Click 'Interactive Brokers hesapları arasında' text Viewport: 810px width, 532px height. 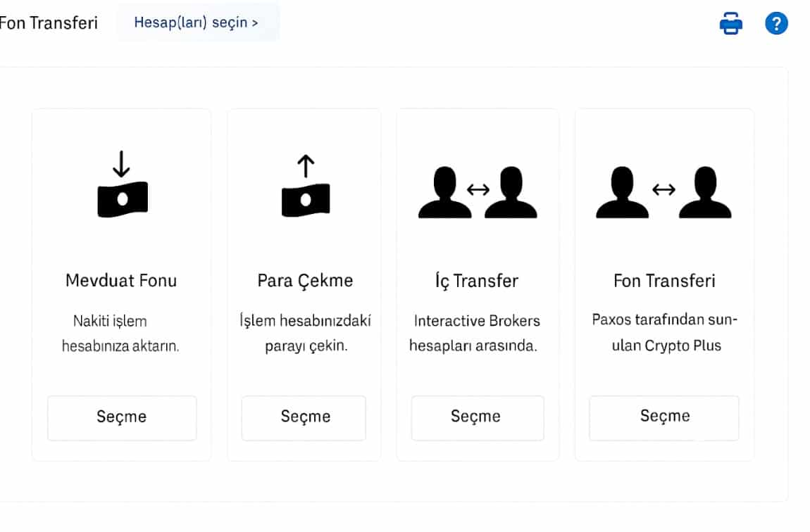474,333
